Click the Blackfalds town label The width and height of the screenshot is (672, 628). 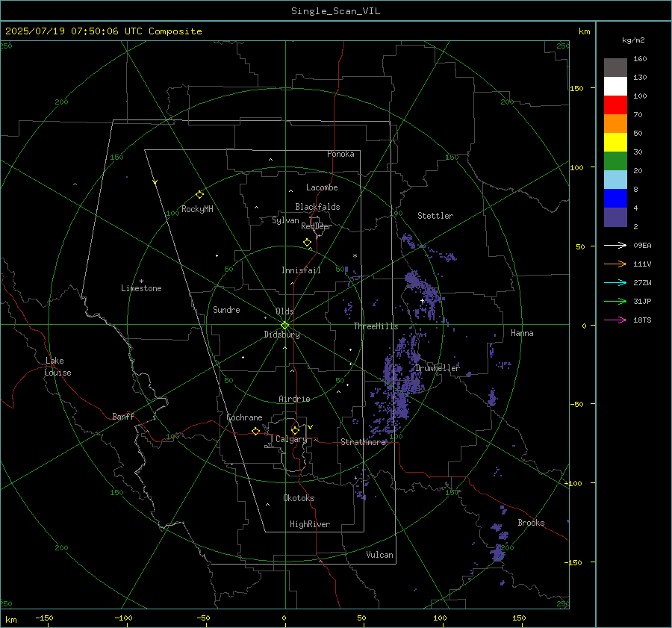317,207
